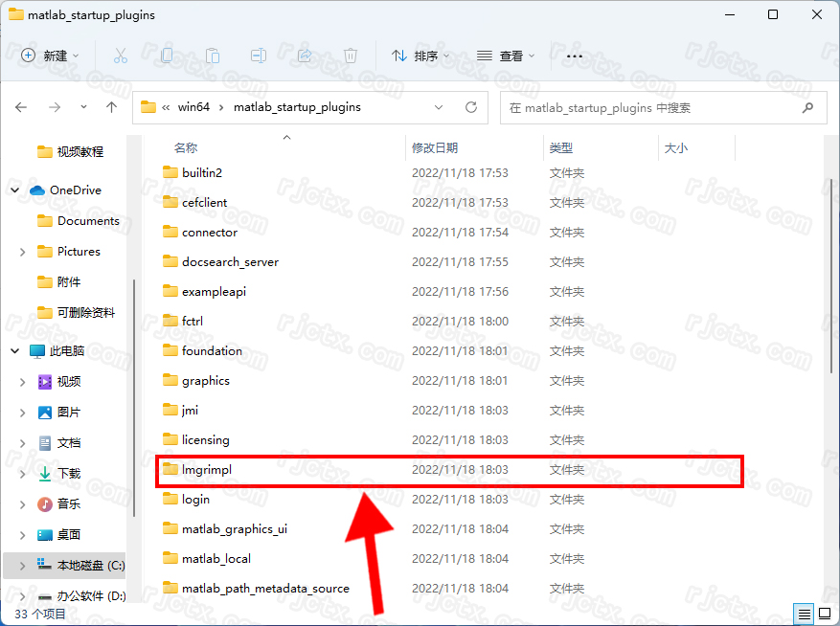Click the Share icon in toolbar
This screenshot has width=840, height=626.
click(305, 56)
